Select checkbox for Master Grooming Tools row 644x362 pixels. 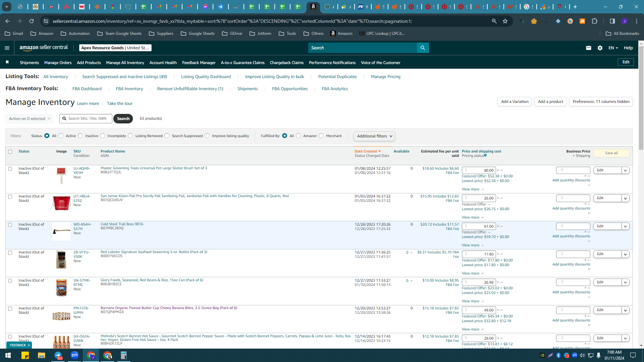(10, 169)
